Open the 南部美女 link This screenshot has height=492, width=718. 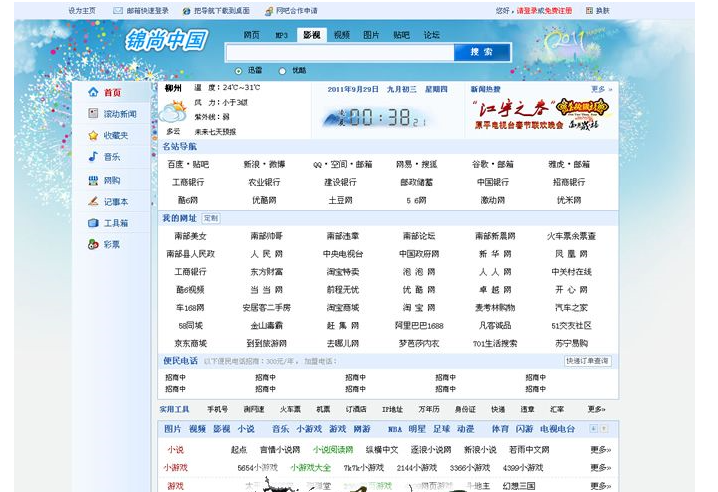190,236
